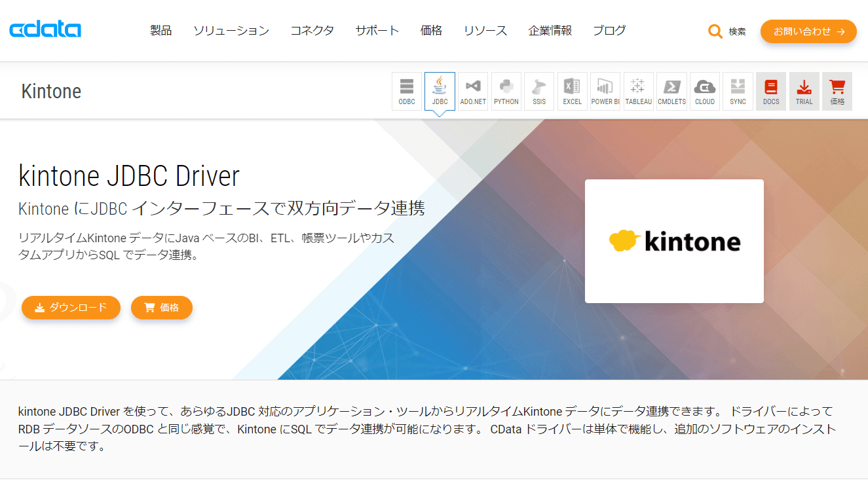Choose the Tableau connector icon
Screen dimensions: 868x489
639,91
